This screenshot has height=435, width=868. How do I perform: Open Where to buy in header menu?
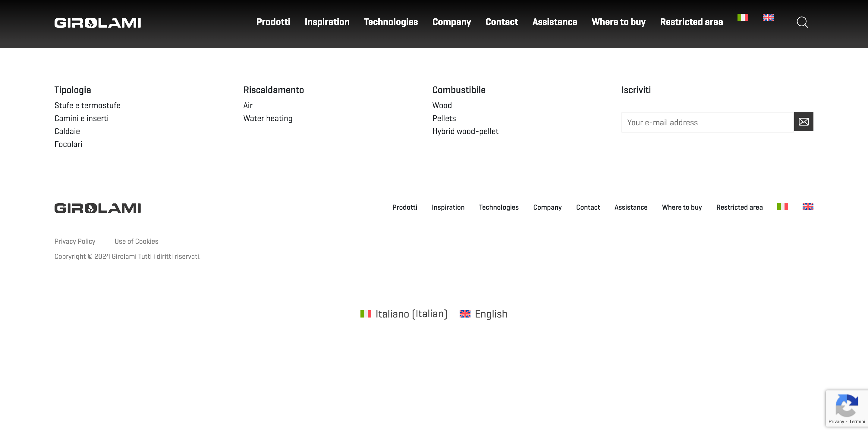[618, 22]
